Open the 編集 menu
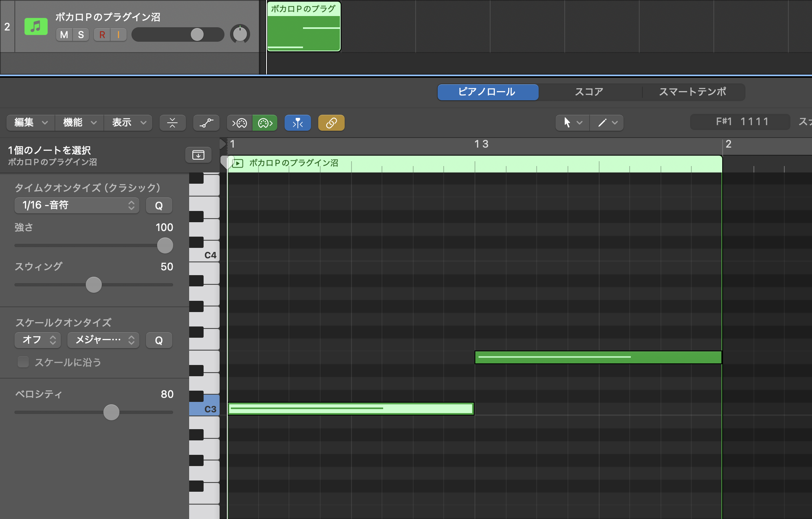This screenshot has width=812, height=519. tap(31, 123)
